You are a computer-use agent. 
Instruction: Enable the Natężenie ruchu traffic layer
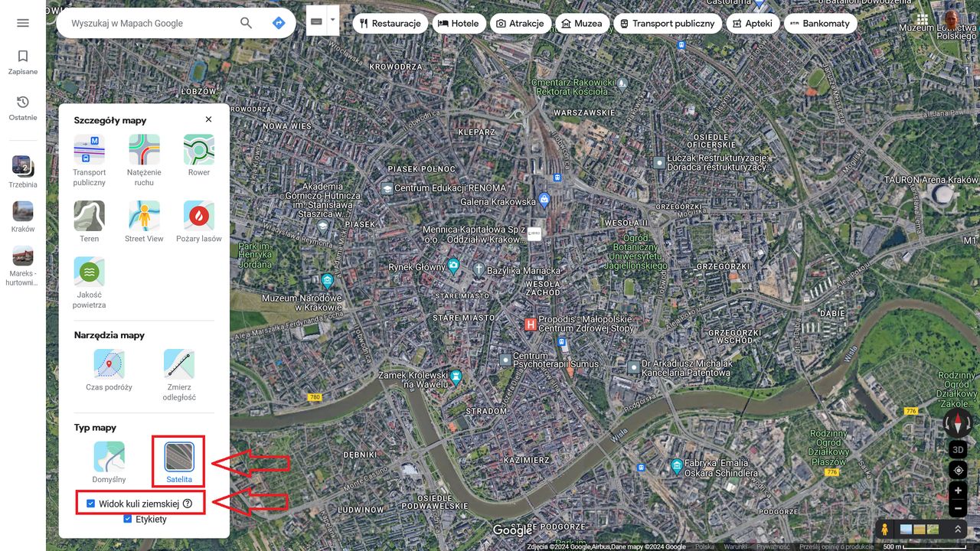pos(144,161)
